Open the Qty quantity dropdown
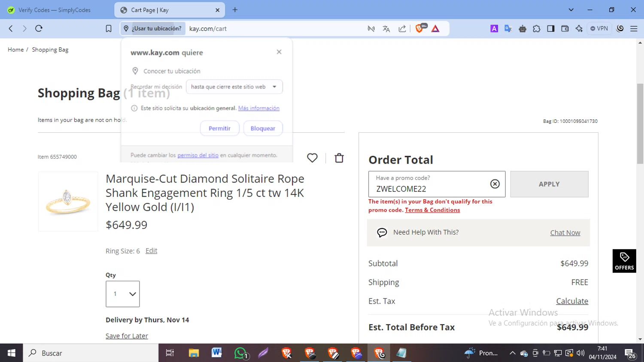 (123, 294)
